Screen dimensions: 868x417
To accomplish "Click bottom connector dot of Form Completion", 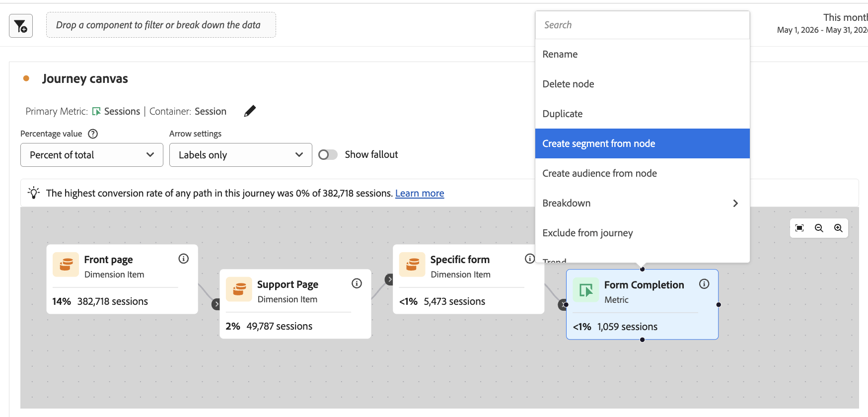I will [x=643, y=340].
